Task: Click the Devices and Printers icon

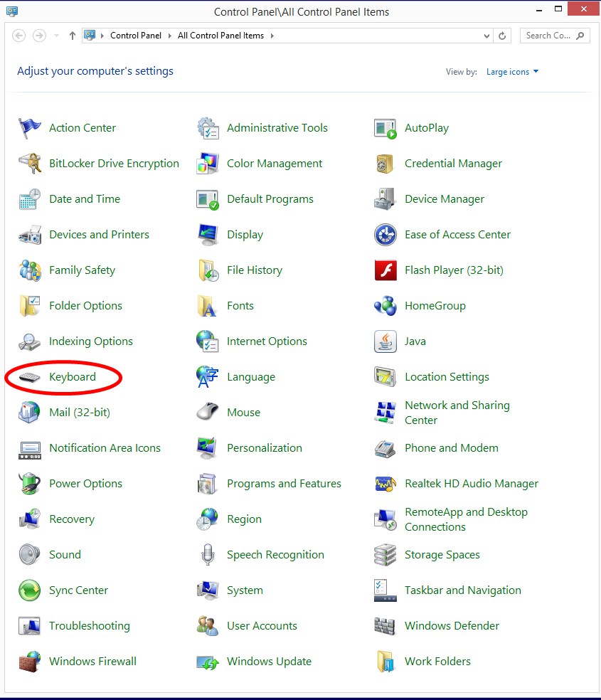Action: [x=29, y=235]
